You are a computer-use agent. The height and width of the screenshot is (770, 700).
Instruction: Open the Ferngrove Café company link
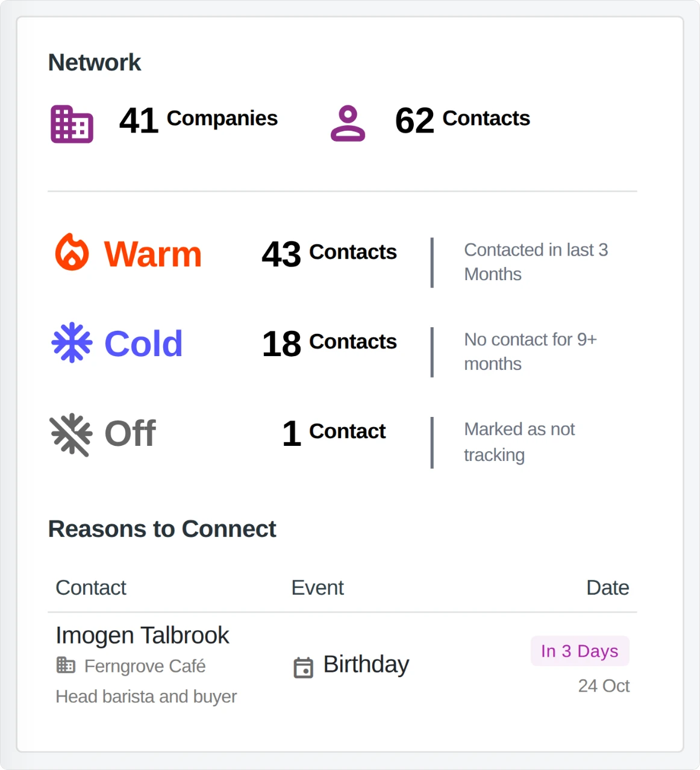pyautogui.click(x=145, y=666)
